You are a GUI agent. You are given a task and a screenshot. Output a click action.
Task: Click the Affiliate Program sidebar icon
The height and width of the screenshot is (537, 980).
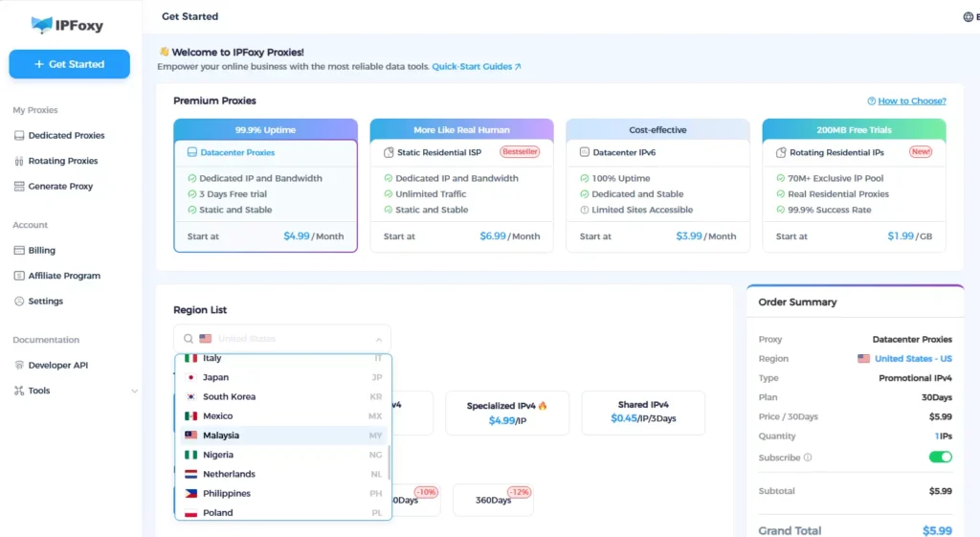[19, 276]
